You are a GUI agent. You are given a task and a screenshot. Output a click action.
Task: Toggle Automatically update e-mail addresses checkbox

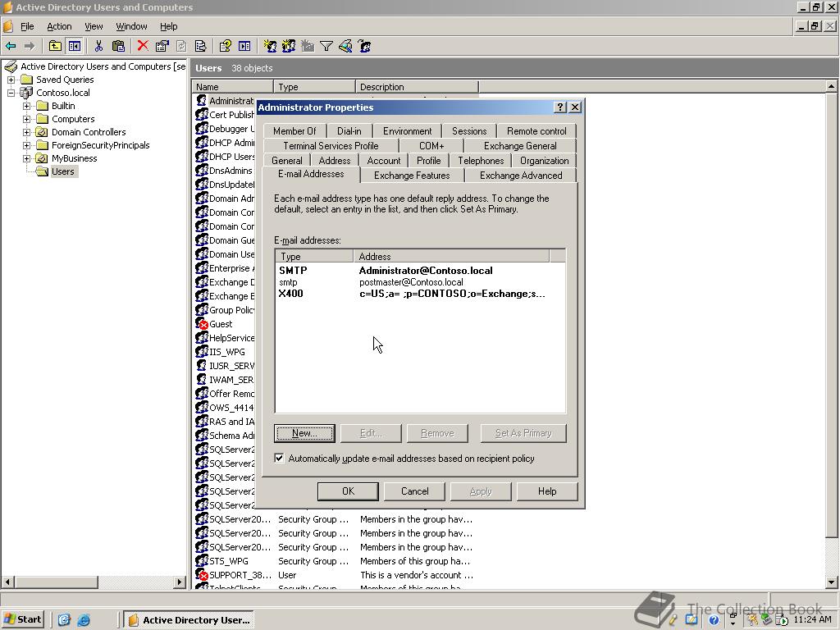(279, 458)
